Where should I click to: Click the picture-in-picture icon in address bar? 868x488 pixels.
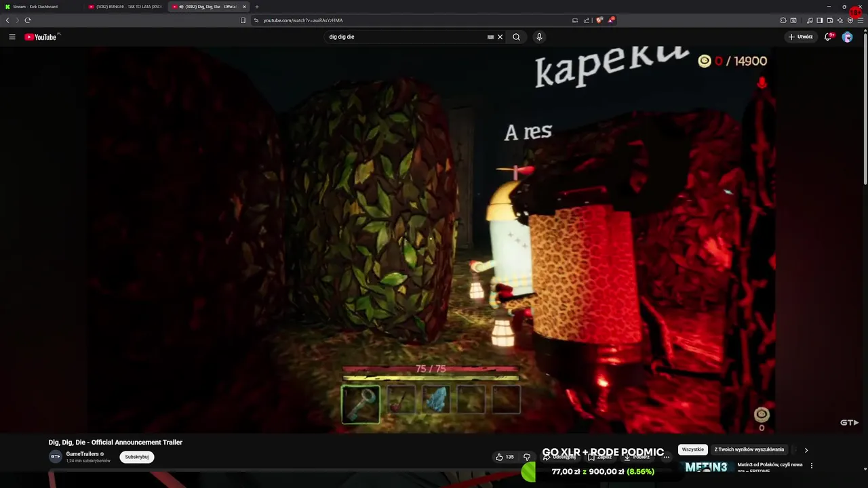(575, 20)
